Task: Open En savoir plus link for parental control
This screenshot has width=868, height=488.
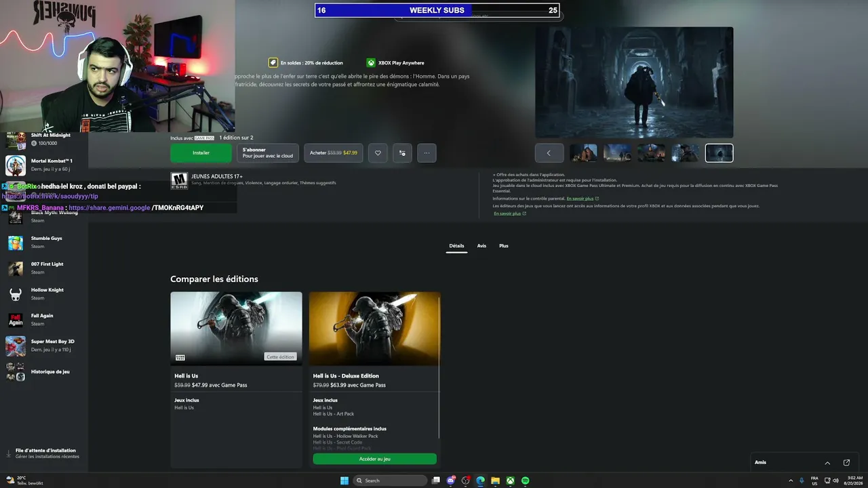Action: pyautogui.click(x=583, y=199)
